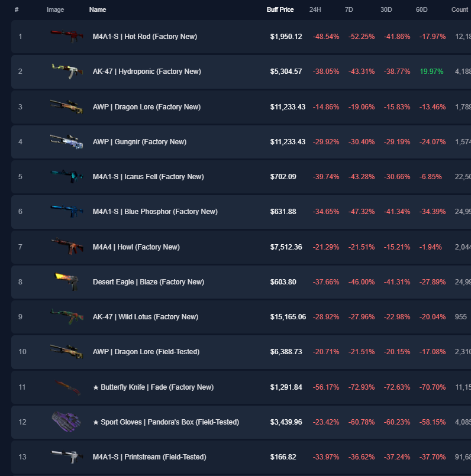Open AK-47 | Wild Lotus (Factory New)

[x=146, y=317]
